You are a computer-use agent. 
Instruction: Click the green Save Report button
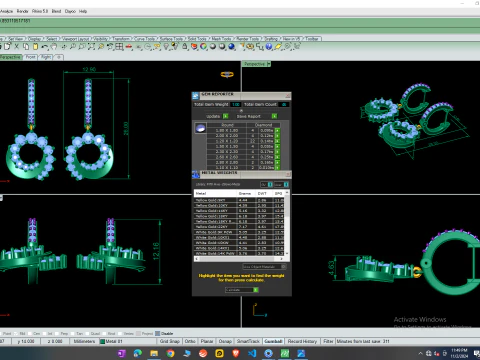[x=274, y=116]
